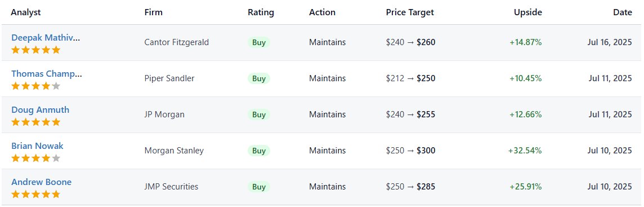Click JMP Securities $250 → $285 price target
644x207 pixels.
(x=411, y=187)
